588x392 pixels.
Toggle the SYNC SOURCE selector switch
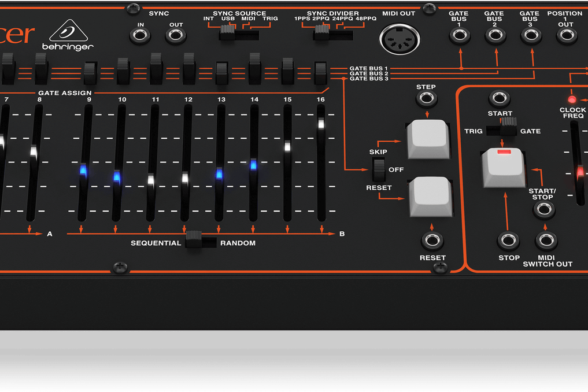tap(239, 34)
